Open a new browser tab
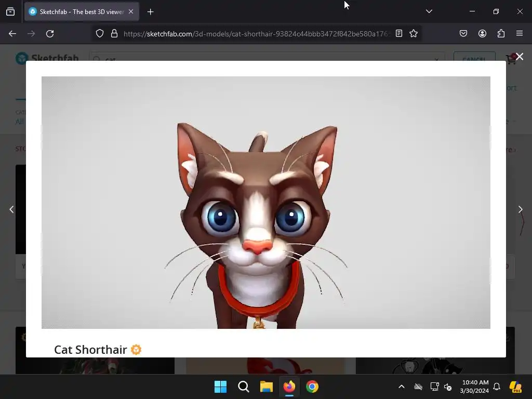 (x=150, y=12)
